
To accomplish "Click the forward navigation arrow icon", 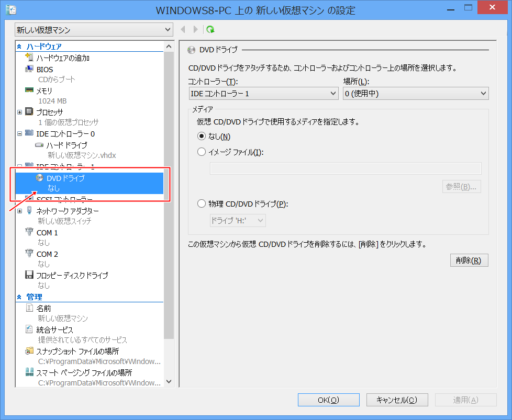I will 195,30.
